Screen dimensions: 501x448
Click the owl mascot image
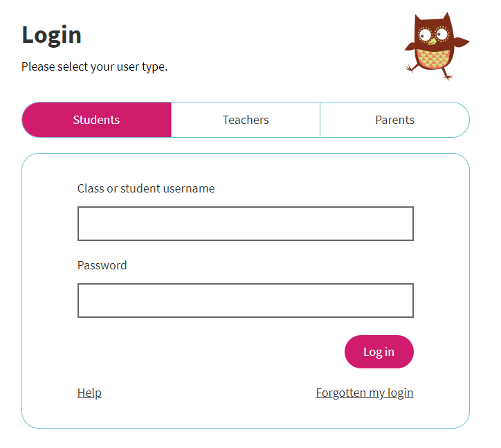click(x=436, y=46)
